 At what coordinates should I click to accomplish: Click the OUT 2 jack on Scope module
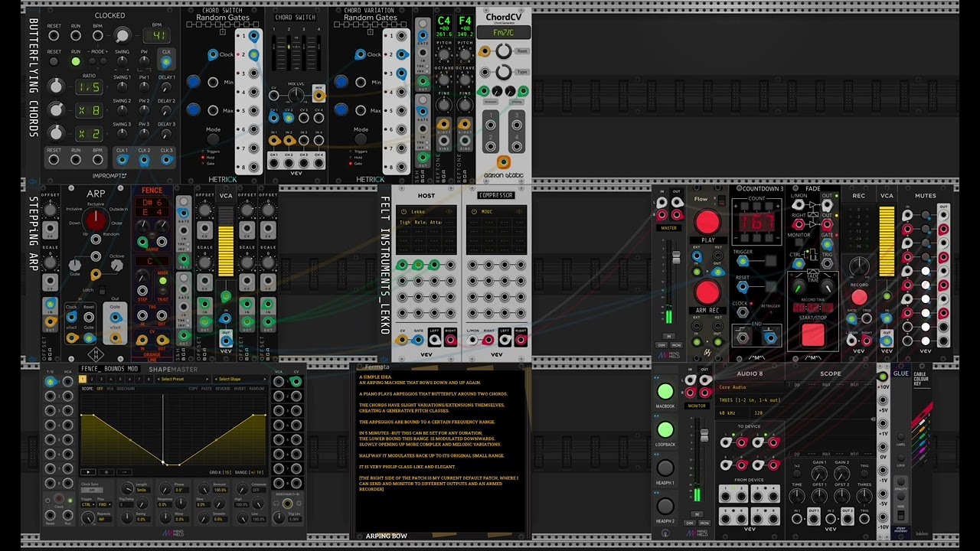click(x=848, y=520)
